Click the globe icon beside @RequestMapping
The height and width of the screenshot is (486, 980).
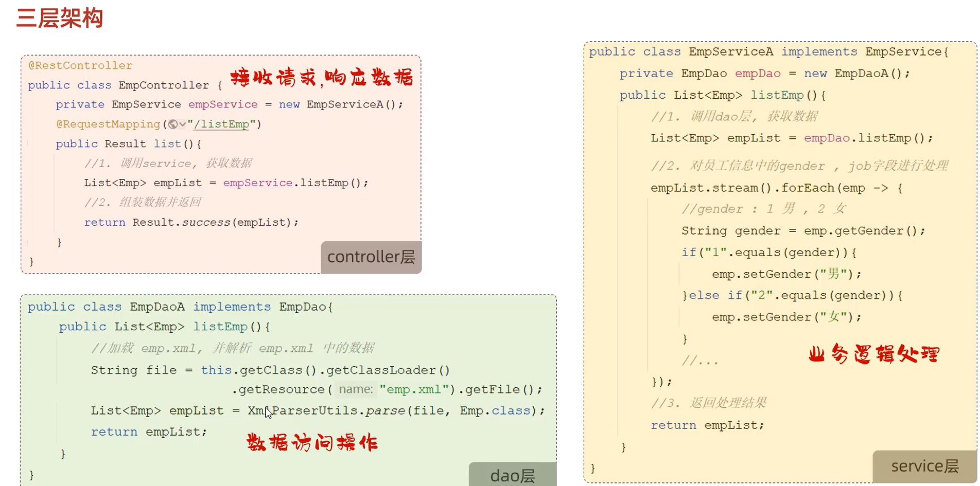pyautogui.click(x=172, y=124)
